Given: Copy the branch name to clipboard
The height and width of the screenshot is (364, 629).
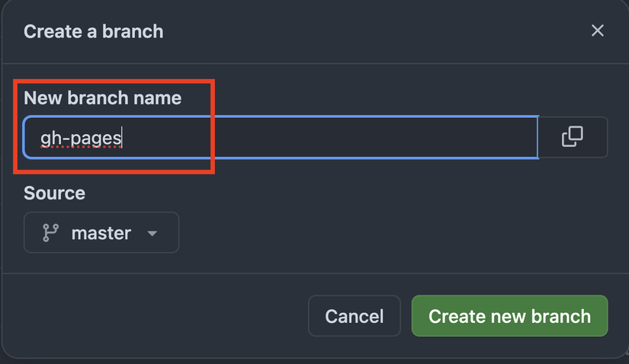Looking at the screenshot, I should [x=572, y=137].
